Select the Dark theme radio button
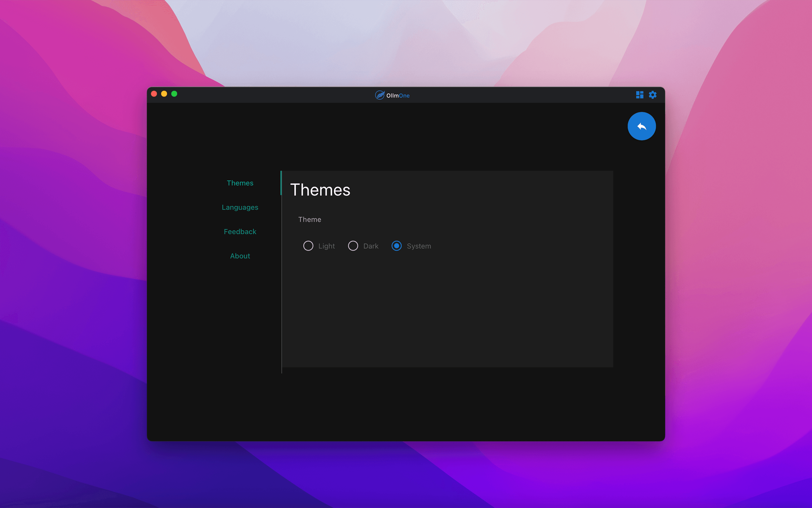812x508 pixels. 353,246
